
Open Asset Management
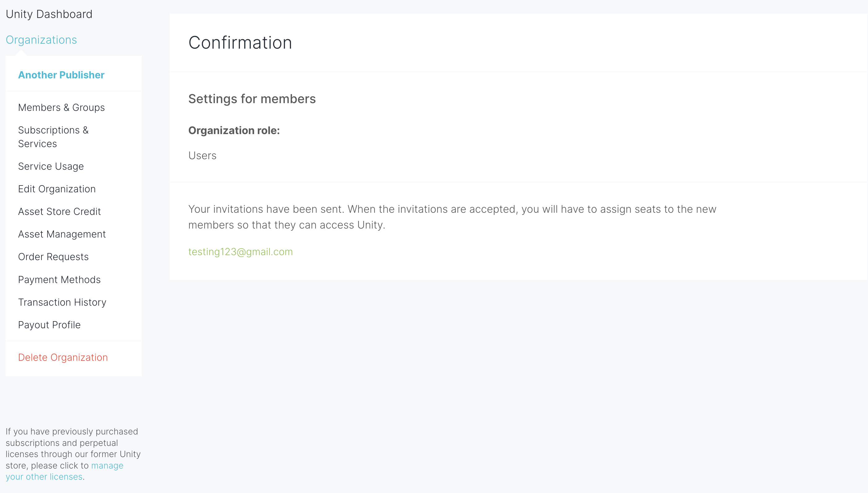coord(62,234)
